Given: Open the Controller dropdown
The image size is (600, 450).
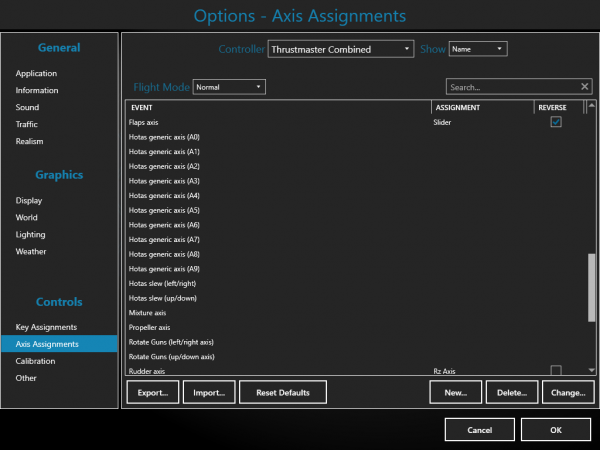Looking at the screenshot, I should (x=340, y=48).
